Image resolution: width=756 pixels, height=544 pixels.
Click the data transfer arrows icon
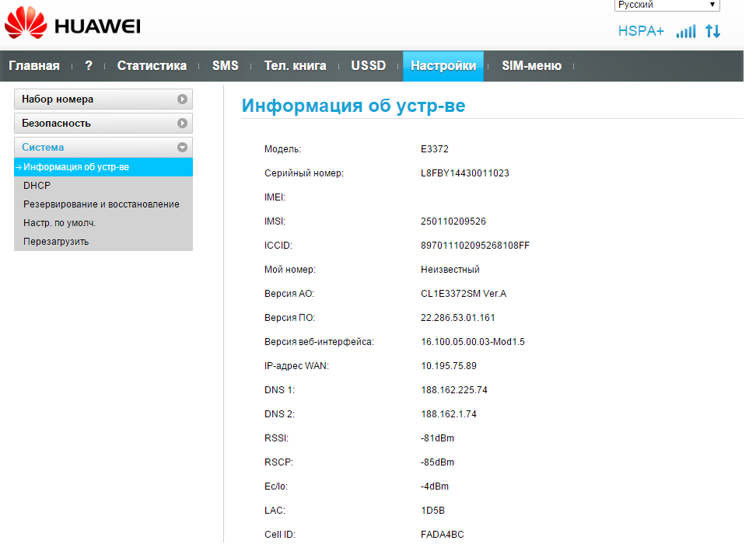pos(712,31)
